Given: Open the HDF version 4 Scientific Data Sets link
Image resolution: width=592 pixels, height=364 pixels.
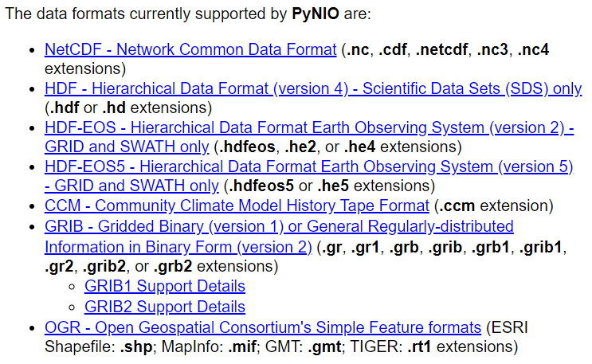Looking at the screenshot, I should click(313, 88).
